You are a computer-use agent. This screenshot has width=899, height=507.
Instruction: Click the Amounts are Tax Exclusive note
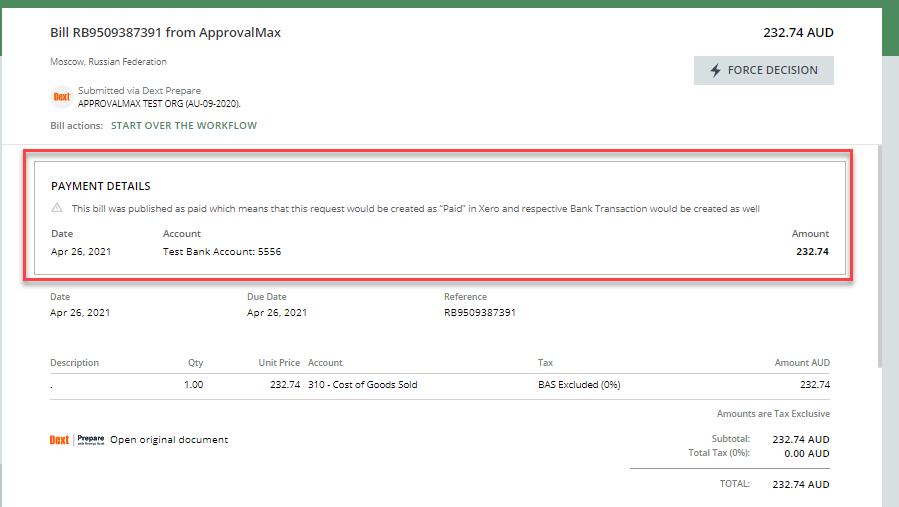(773, 414)
